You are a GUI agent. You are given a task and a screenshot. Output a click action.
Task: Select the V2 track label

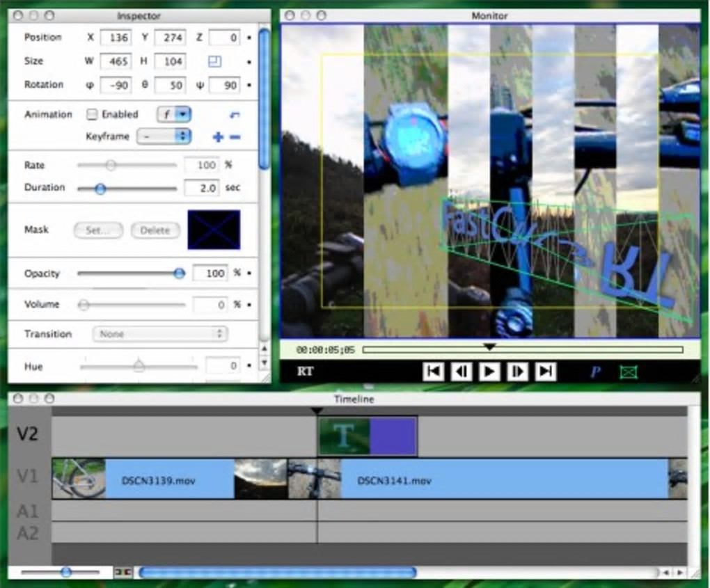pyautogui.click(x=27, y=434)
